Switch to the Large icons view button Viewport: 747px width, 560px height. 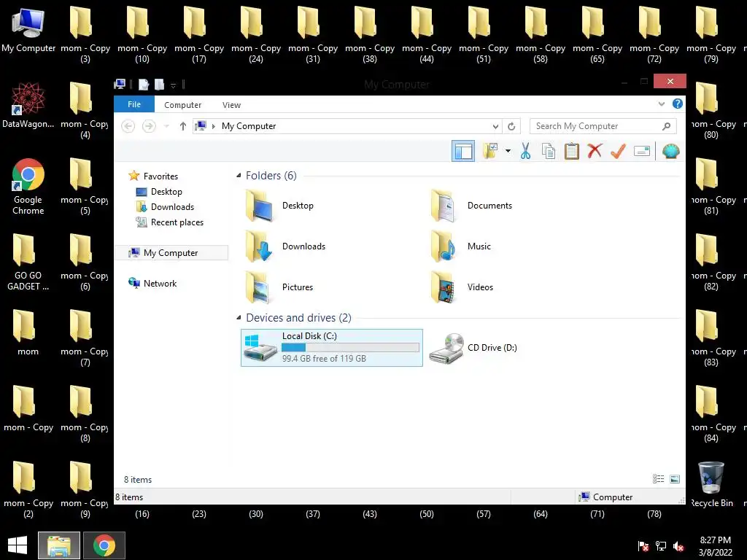click(675, 479)
